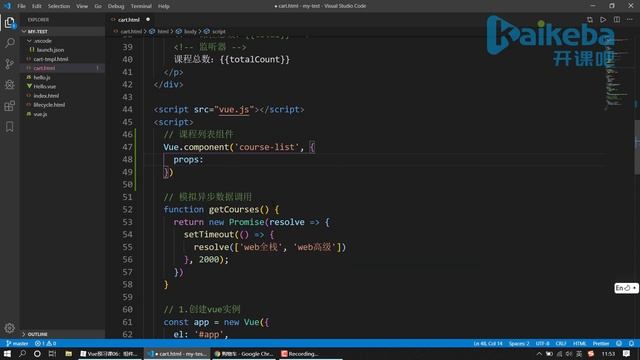Collapse the MY-TEST folder section

62,31
